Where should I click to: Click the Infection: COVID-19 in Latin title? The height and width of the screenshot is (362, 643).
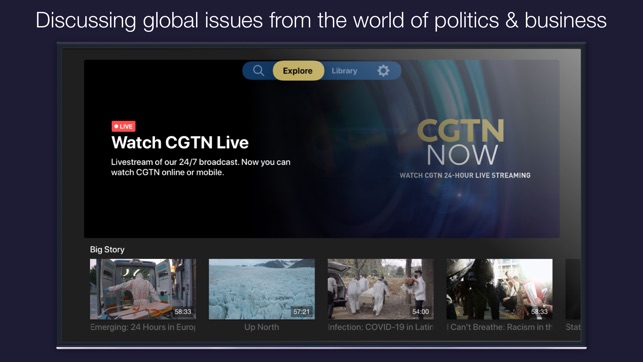tap(381, 327)
